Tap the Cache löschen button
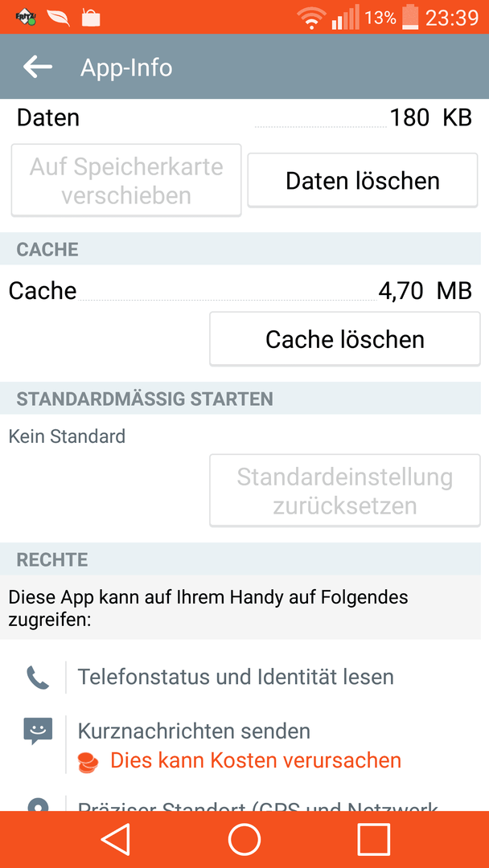The width and height of the screenshot is (489, 868). 344,339
